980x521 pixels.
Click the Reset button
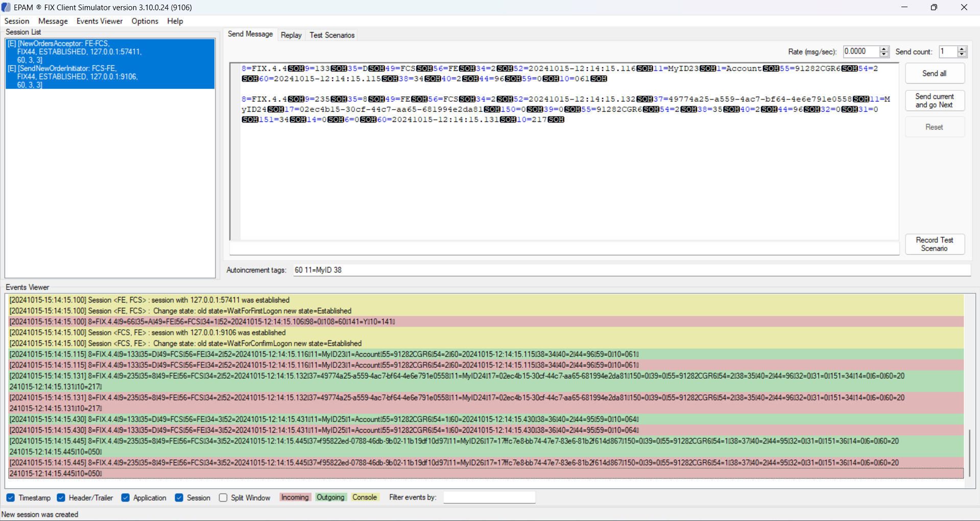[935, 127]
